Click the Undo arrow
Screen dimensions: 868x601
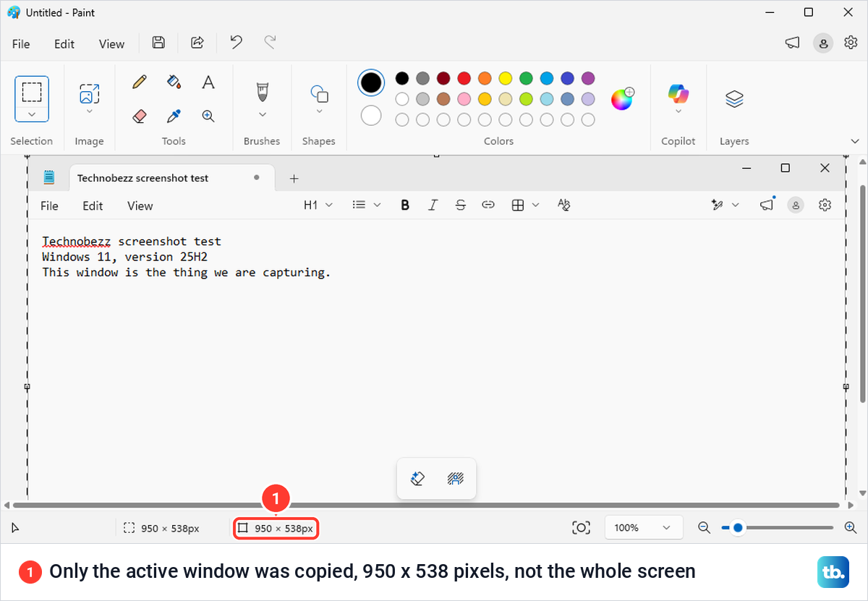tap(236, 42)
